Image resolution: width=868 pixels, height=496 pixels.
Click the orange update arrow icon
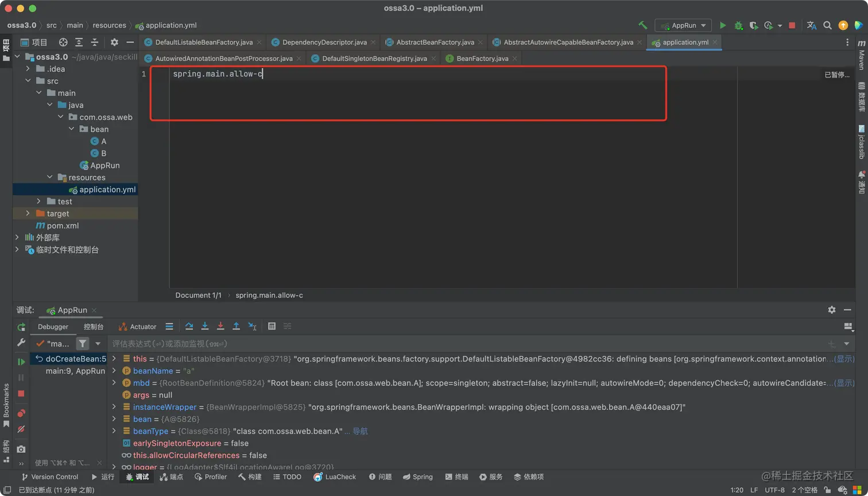point(843,25)
